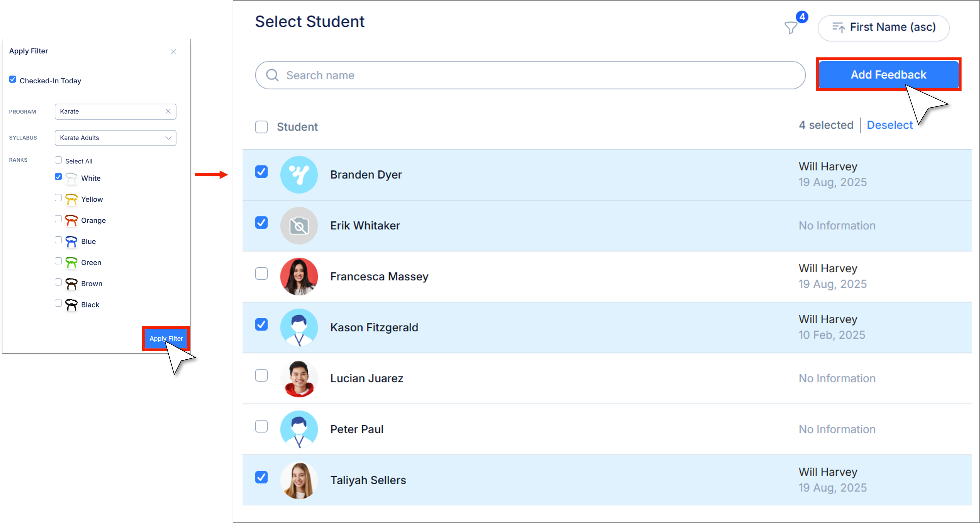
Task: Clear the Karate program selection
Action: 168,111
